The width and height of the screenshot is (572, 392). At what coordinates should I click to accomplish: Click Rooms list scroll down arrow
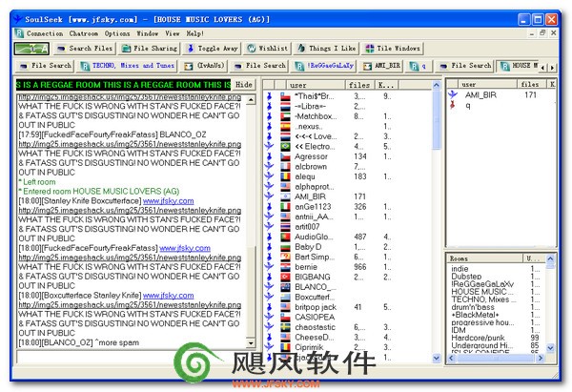click(x=550, y=348)
